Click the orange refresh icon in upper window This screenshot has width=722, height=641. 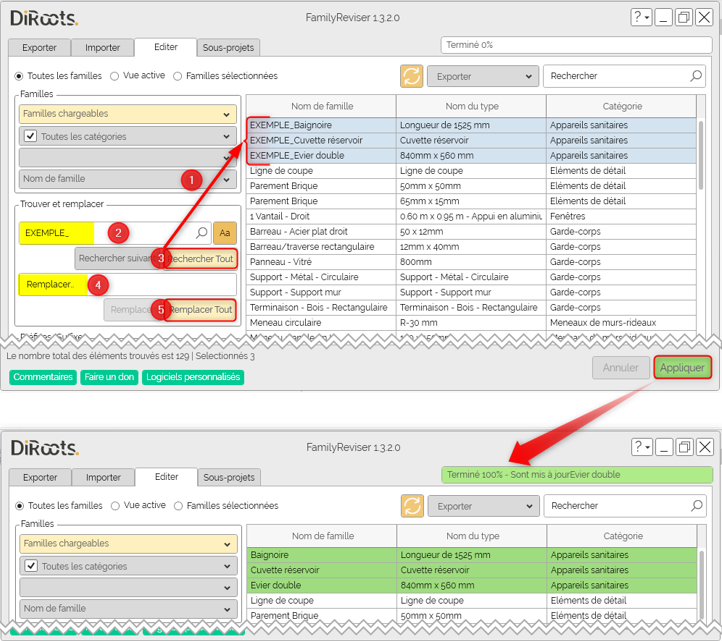[x=411, y=76]
